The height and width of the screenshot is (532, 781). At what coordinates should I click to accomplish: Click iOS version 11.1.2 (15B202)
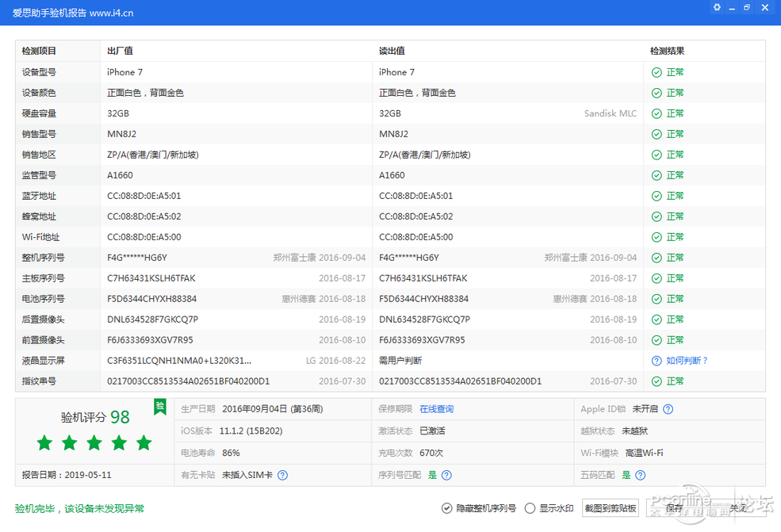pos(251,431)
